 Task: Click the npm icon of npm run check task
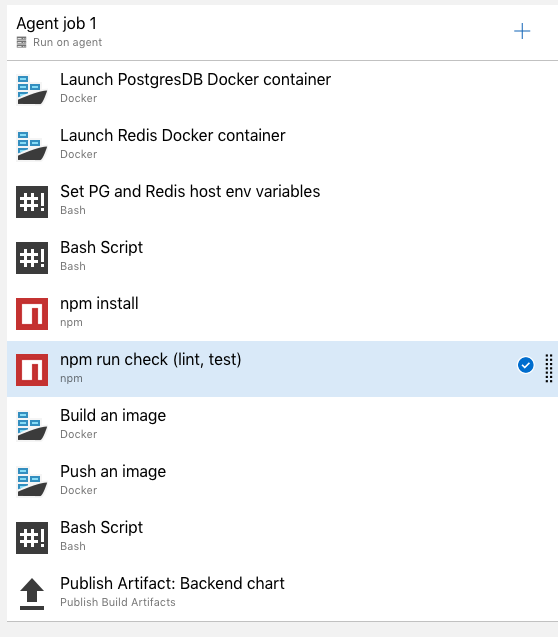(32, 370)
